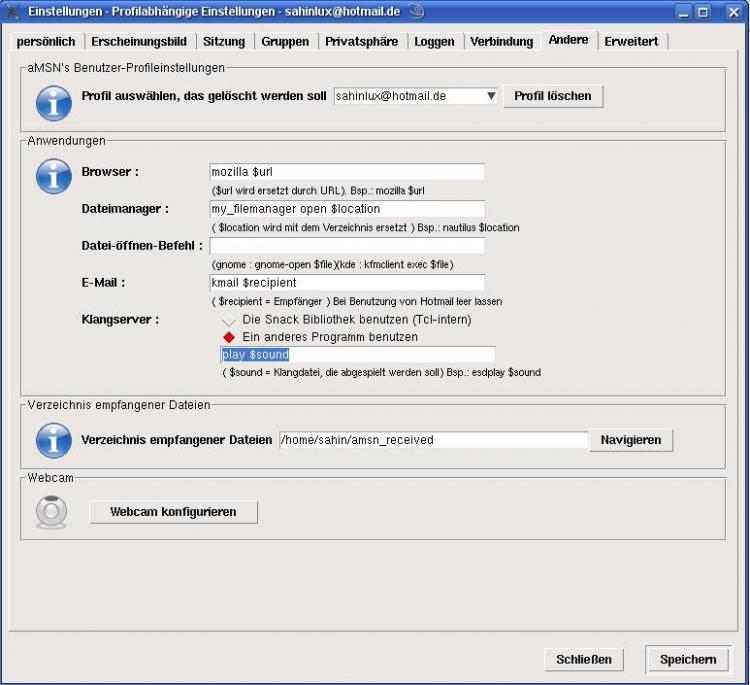Click the E-Mail command input field

coord(347,283)
